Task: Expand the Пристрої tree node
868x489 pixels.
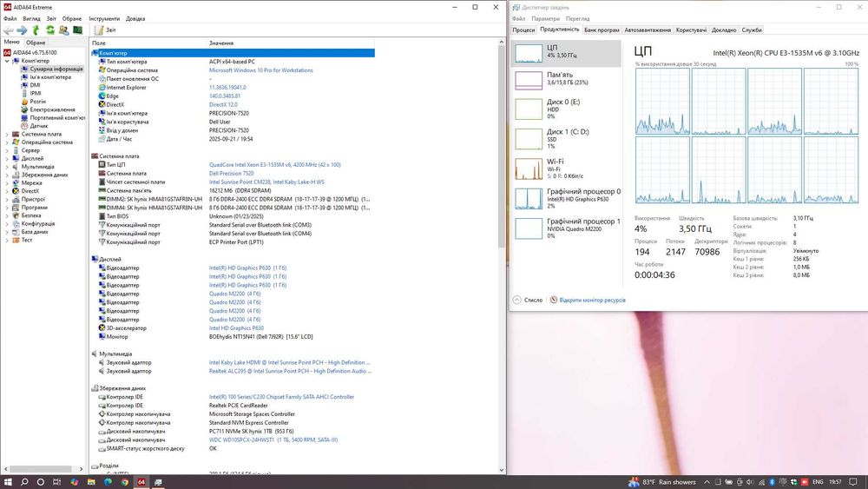Action: [7, 200]
